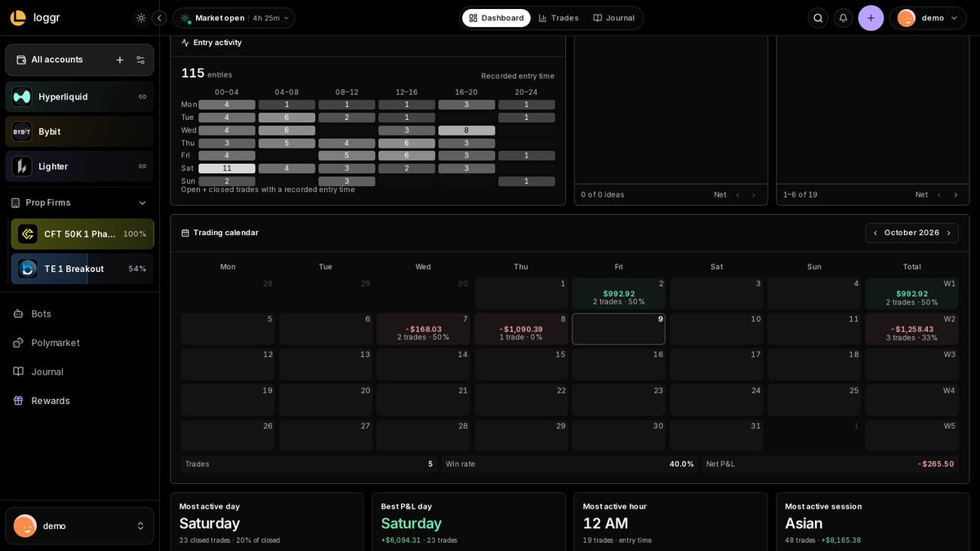This screenshot has width=980, height=551.
Task: Click the Hyperliquid link icon
Action: pyautogui.click(x=142, y=96)
